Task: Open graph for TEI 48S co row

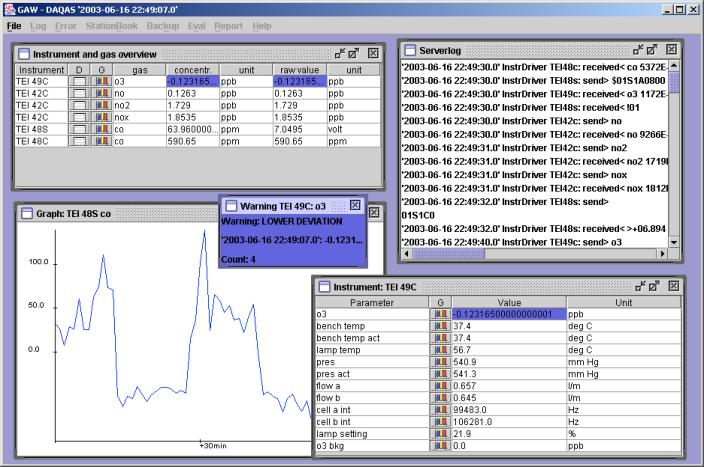Action: click(x=102, y=129)
